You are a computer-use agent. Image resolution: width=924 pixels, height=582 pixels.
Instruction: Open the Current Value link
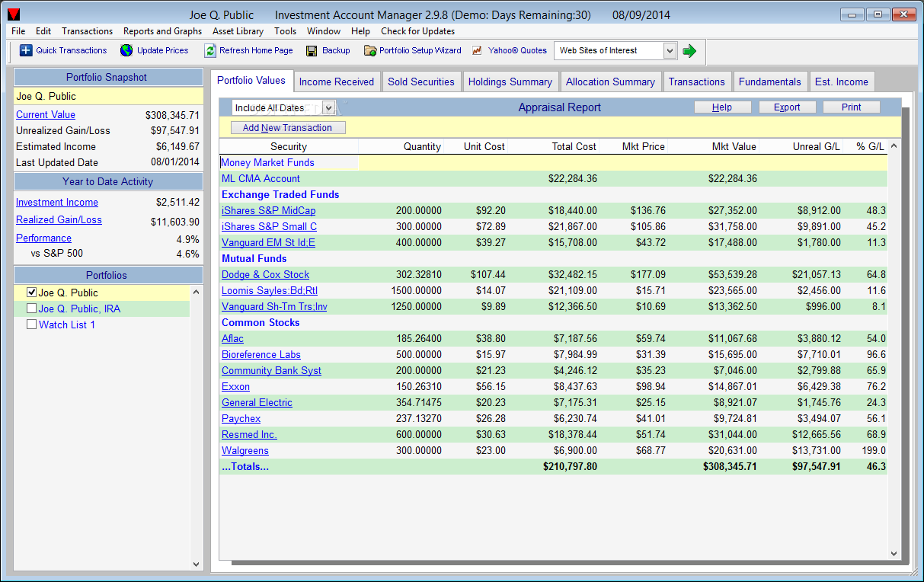click(46, 115)
